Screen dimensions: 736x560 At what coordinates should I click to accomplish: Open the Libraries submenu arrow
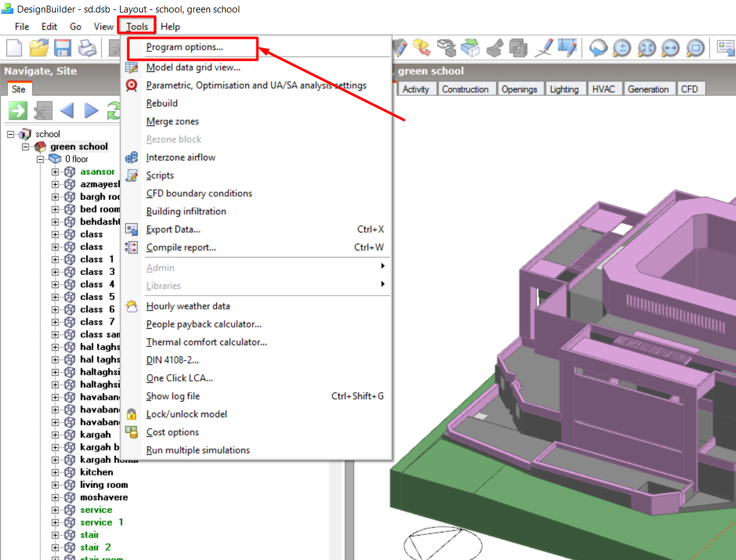[383, 284]
